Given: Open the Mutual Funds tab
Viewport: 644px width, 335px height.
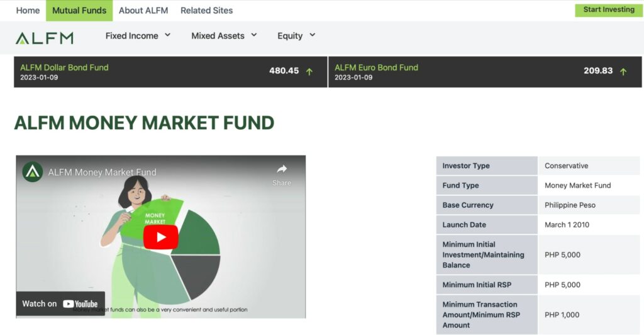Looking at the screenshot, I should tap(79, 10).
